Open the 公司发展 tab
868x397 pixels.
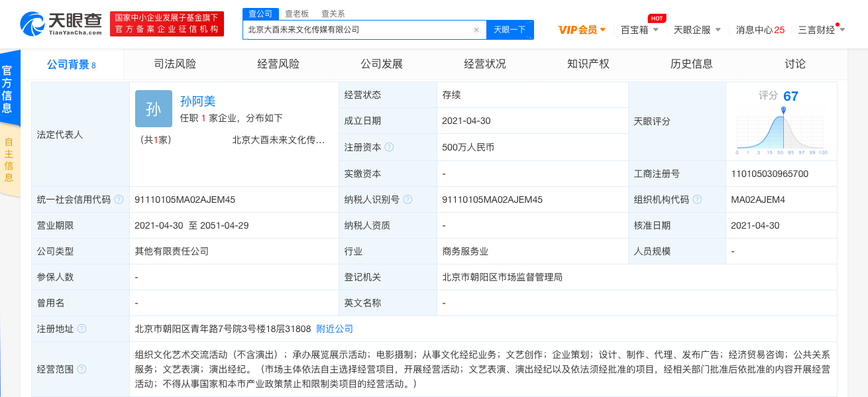coord(382,64)
